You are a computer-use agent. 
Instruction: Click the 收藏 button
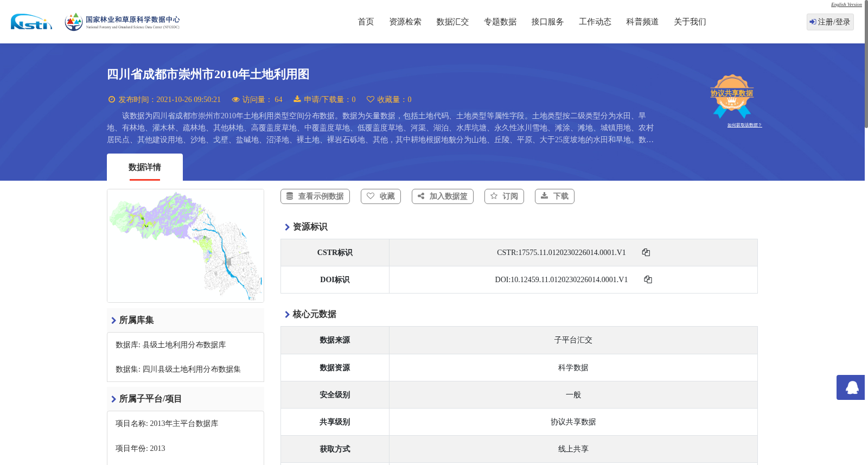381,196
